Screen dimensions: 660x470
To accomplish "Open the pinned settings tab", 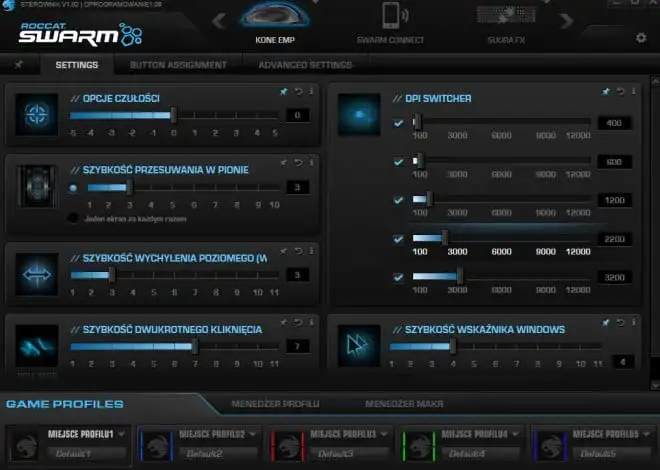I will (x=19, y=65).
